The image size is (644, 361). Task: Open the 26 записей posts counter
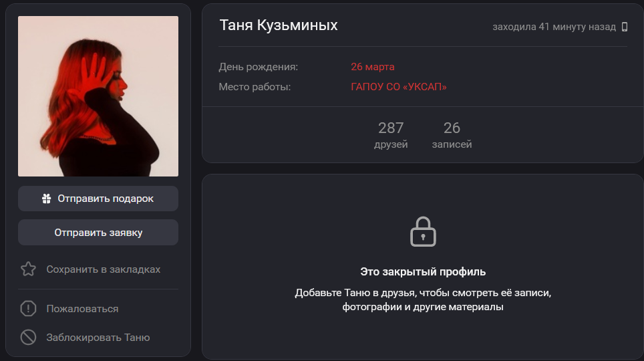pyautogui.click(x=452, y=135)
